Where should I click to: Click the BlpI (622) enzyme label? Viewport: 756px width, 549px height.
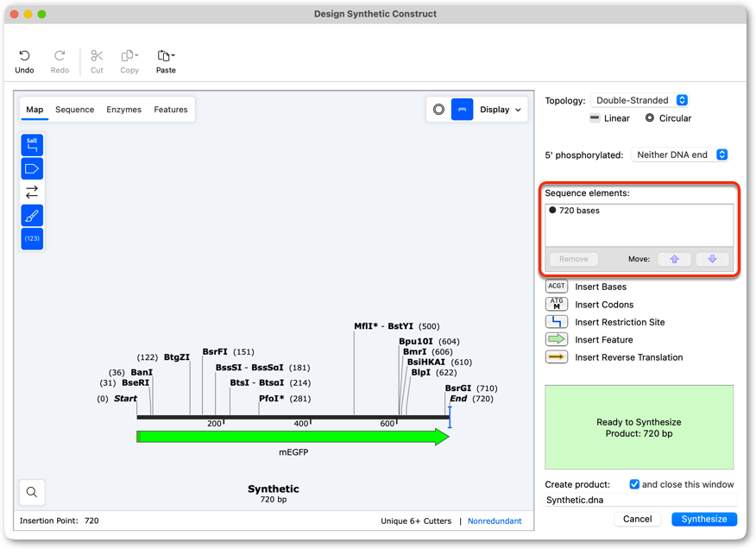click(433, 372)
